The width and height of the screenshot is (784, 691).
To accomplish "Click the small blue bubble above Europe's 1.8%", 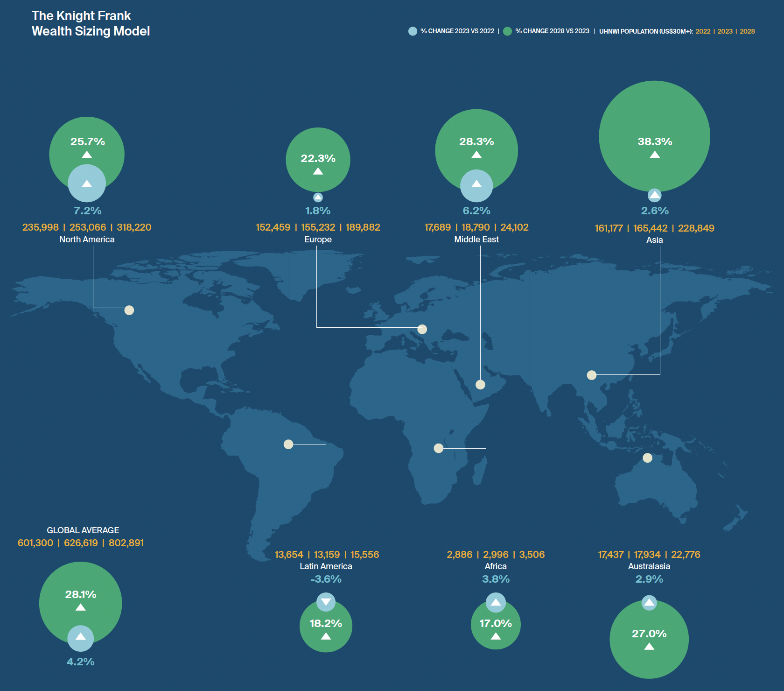I will 318,197.
